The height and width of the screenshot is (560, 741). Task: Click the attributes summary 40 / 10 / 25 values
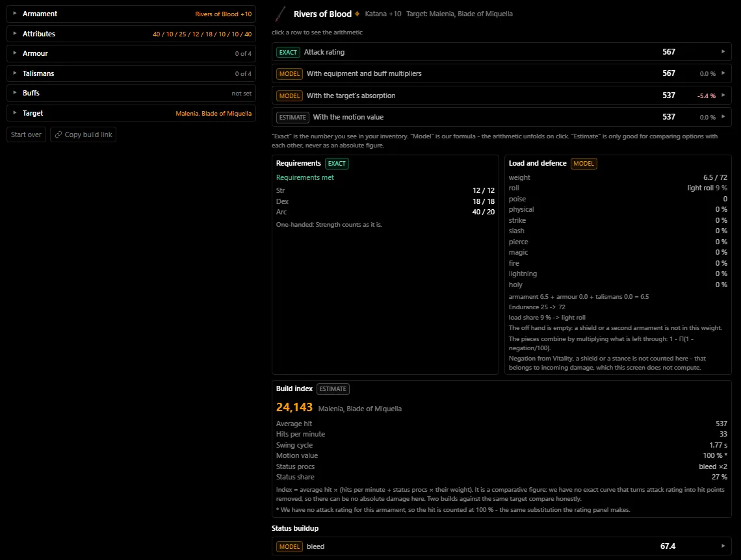[x=202, y=34]
